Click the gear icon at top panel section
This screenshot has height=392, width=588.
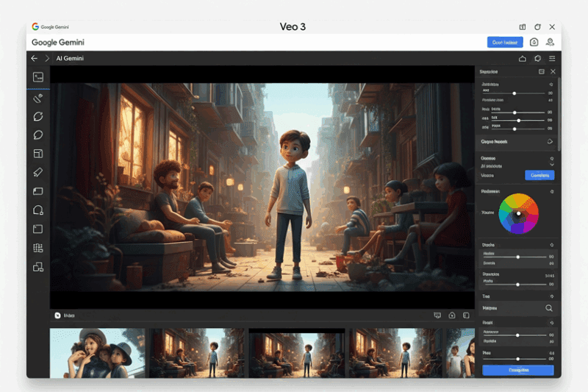pyautogui.click(x=551, y=85)
